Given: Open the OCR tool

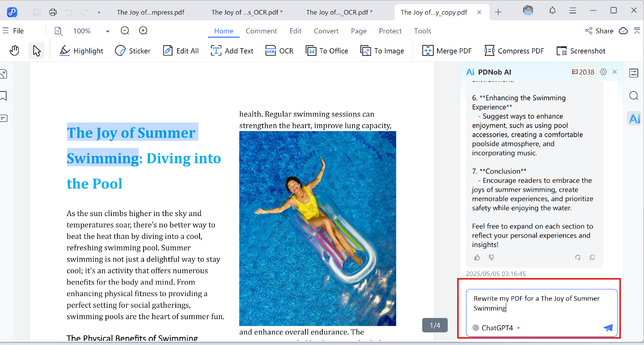Looking at the screenshot, I should [x=279, y=51].
